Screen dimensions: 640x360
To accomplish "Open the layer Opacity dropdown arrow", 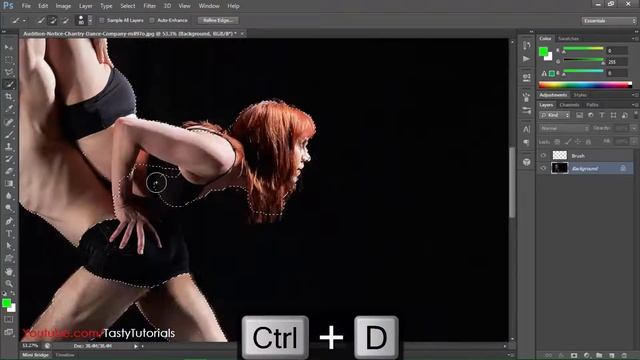I will coord(633,128).
